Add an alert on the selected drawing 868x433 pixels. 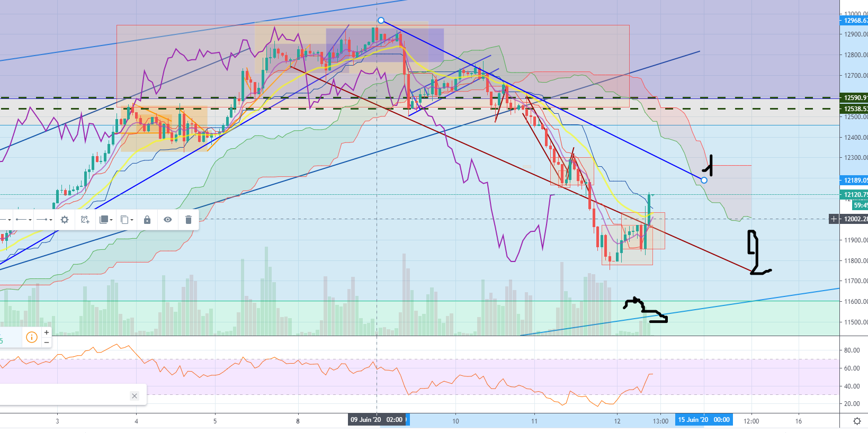(x=85, y=220)
